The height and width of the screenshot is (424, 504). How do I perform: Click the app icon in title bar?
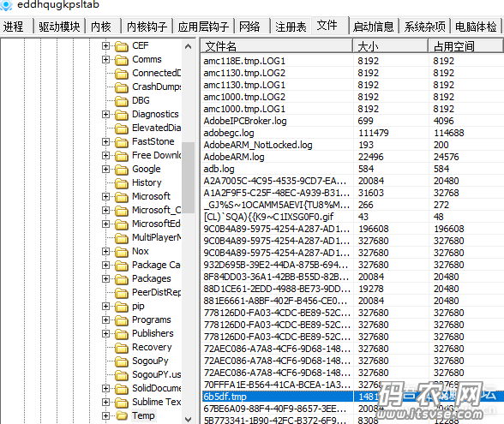pos(6,4)
